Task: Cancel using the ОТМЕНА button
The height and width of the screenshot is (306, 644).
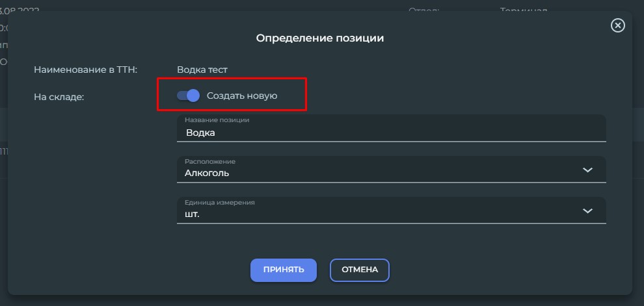Action: tap(359, 270)
